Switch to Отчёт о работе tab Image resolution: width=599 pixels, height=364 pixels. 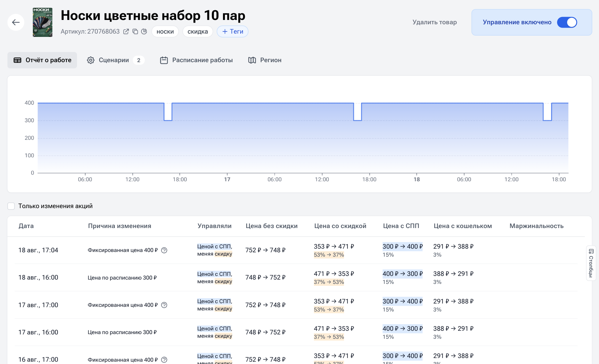pyautogui.click(x=42, y=60)
